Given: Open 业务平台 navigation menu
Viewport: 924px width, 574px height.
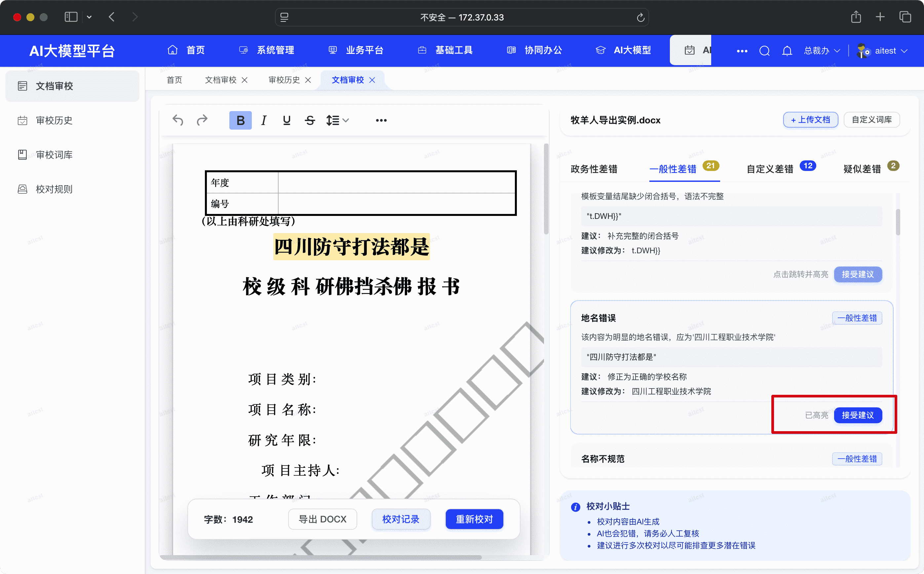Looking at the screenshot, I should tap(356, 50).
